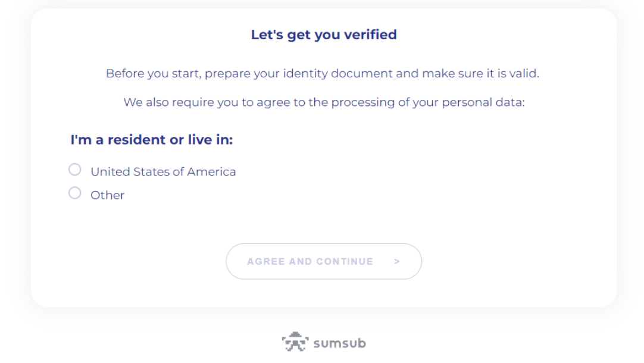Click the "AGREE AND" text on the button
644x363 pixels.
[280, 261]
